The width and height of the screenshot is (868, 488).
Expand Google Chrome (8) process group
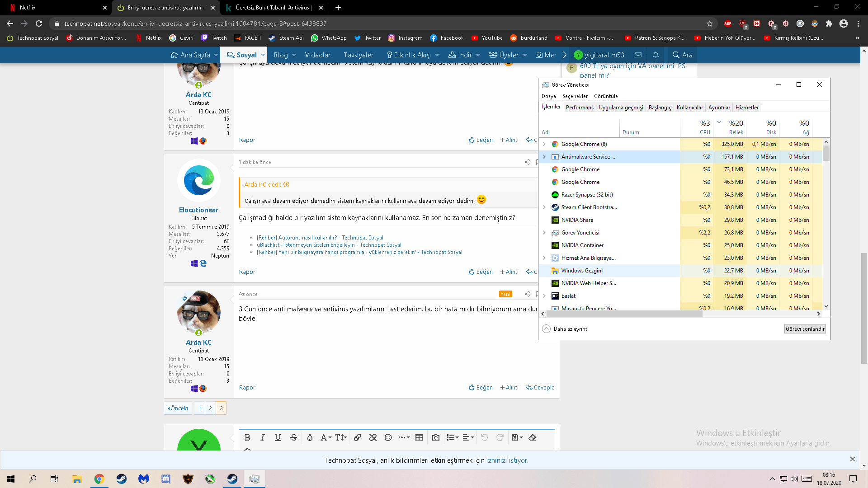544,144
